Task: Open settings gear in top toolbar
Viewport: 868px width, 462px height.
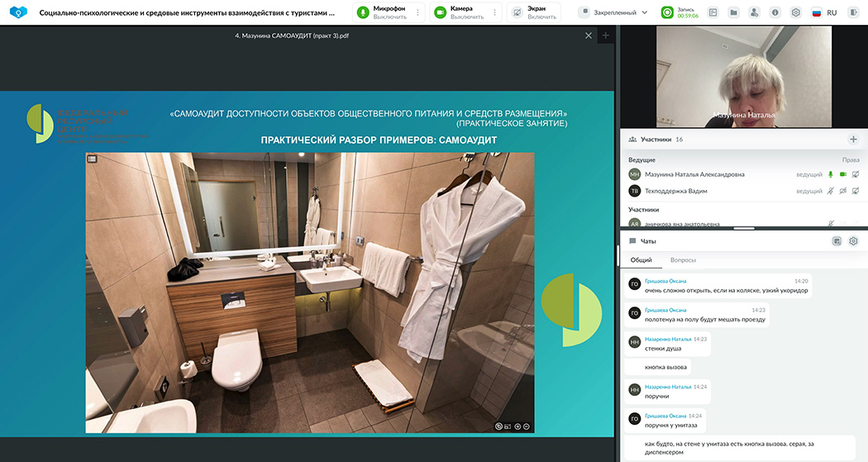Action: (796, 12)
